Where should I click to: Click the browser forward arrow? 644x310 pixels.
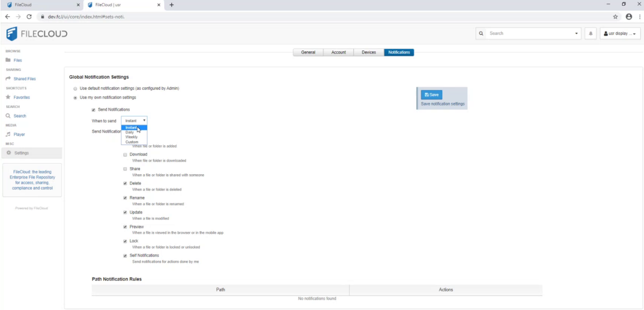point(18,17)
